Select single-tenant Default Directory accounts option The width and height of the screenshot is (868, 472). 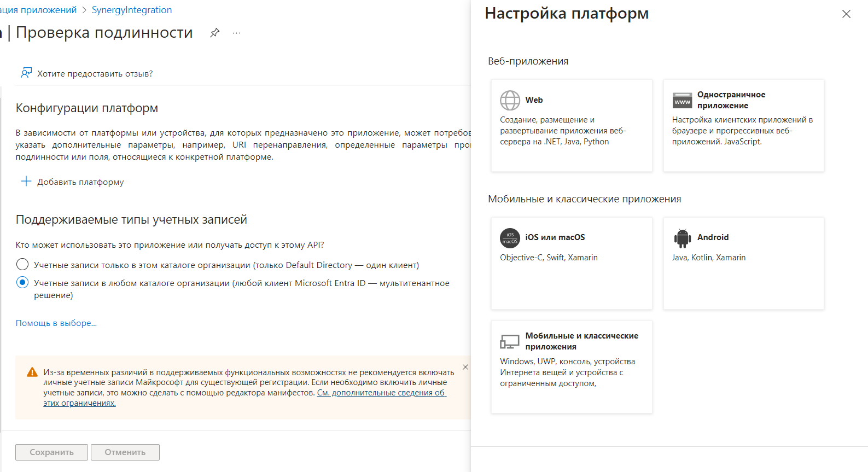point(22,265)
